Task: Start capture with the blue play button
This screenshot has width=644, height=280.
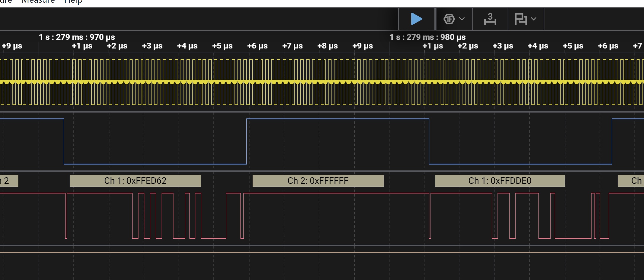Action: pyautogui.click(x=417, y=19)
